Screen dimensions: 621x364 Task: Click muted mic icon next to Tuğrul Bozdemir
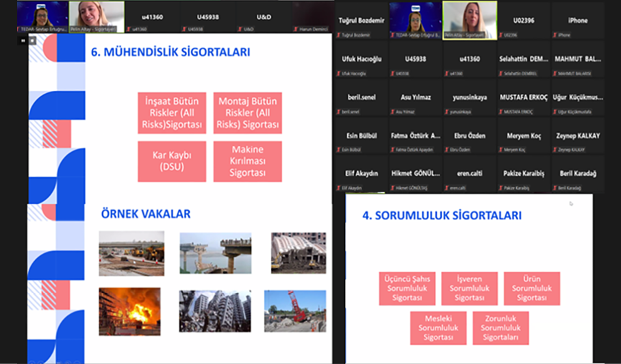338,34
